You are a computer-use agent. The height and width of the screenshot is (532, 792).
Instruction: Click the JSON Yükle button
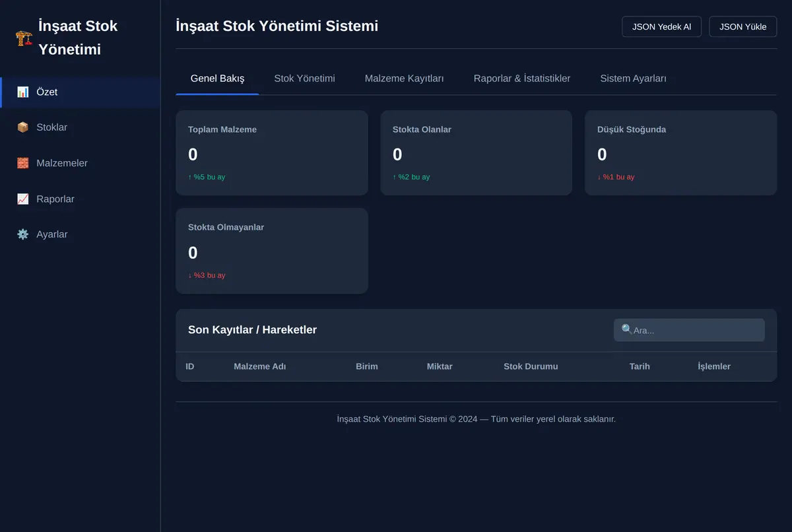coord(742,26)
